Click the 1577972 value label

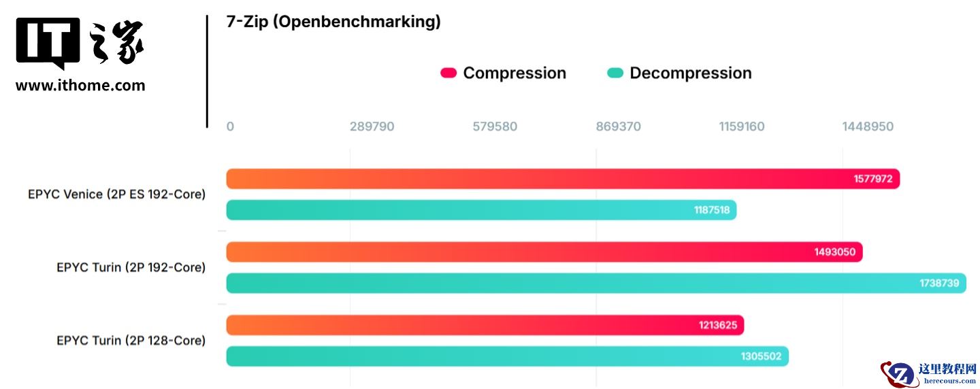873,179
